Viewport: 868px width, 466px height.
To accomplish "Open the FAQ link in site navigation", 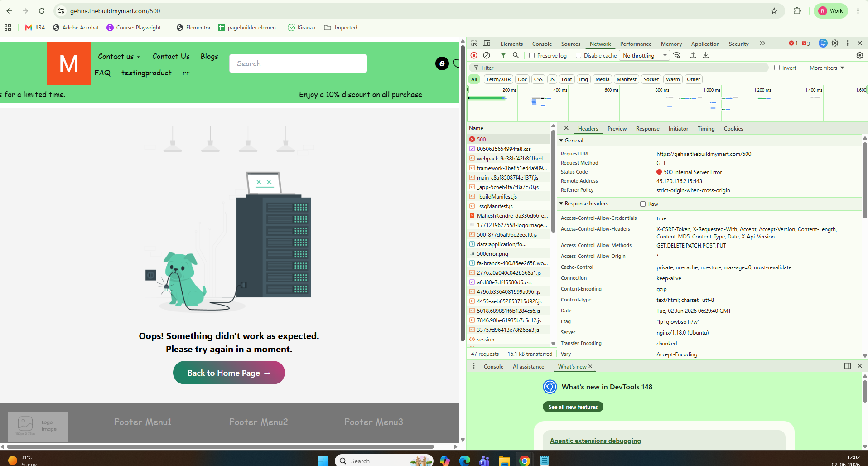I will tap(102, 73).
